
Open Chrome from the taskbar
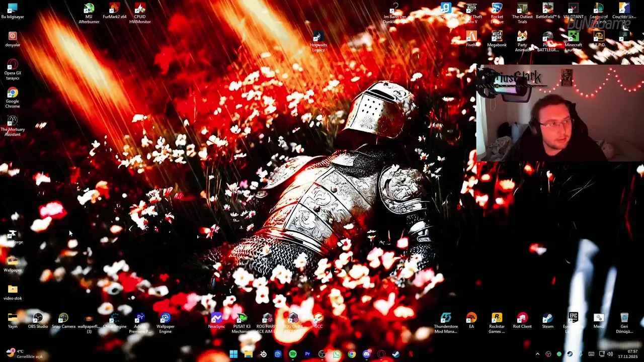pyautogui.click(x=352, y=354)
